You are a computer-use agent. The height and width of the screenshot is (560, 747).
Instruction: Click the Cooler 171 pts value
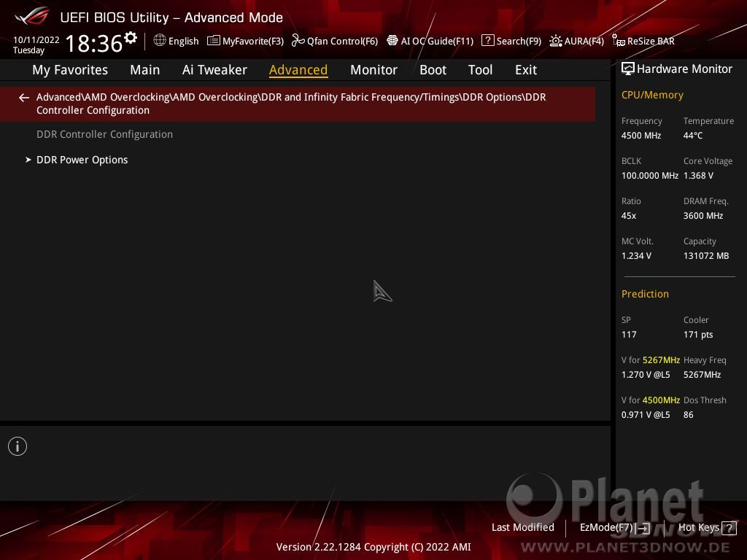[x=698, y=334]
